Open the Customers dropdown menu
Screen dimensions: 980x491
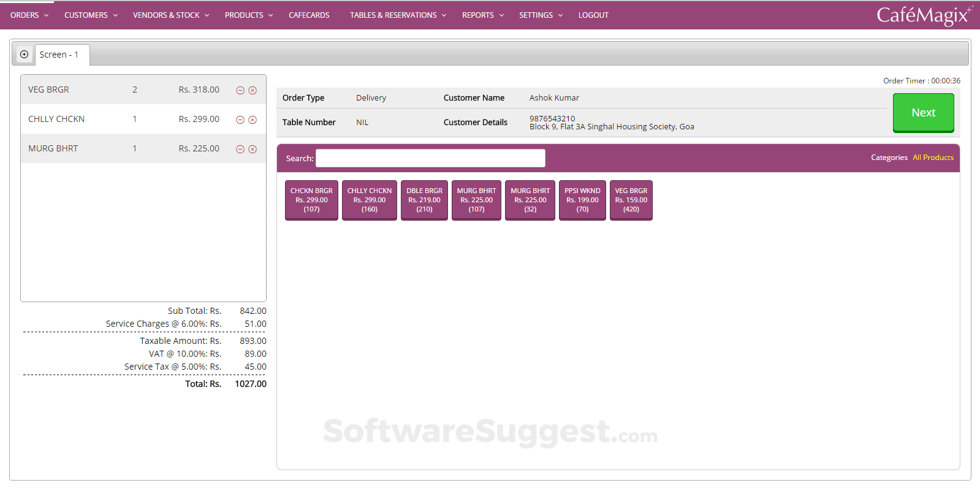(91, 15)
